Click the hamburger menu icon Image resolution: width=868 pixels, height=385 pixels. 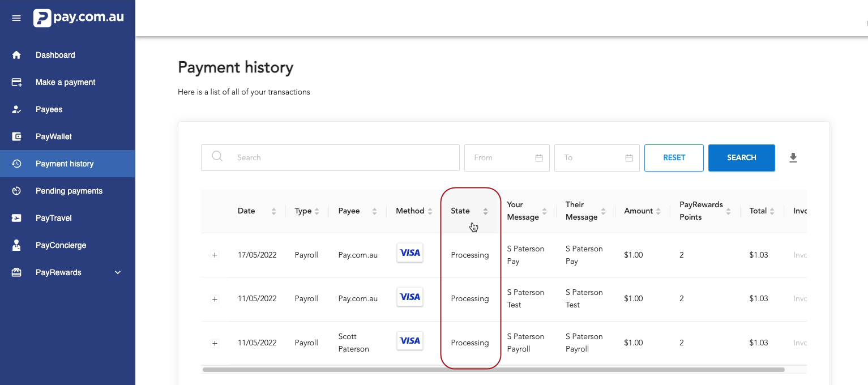pyautogui.click(x=16, y=18)
